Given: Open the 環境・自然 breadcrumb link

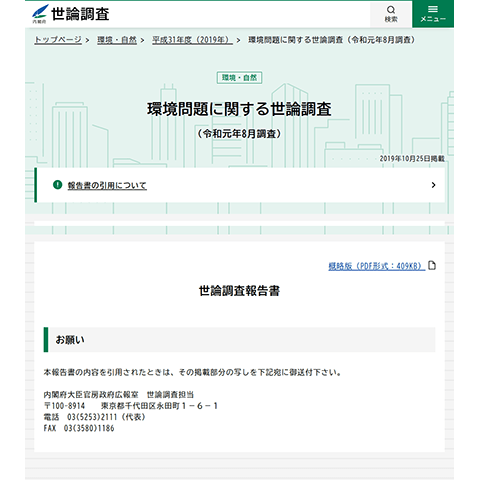Looking at the screenshot, I should tap(117, 40).
